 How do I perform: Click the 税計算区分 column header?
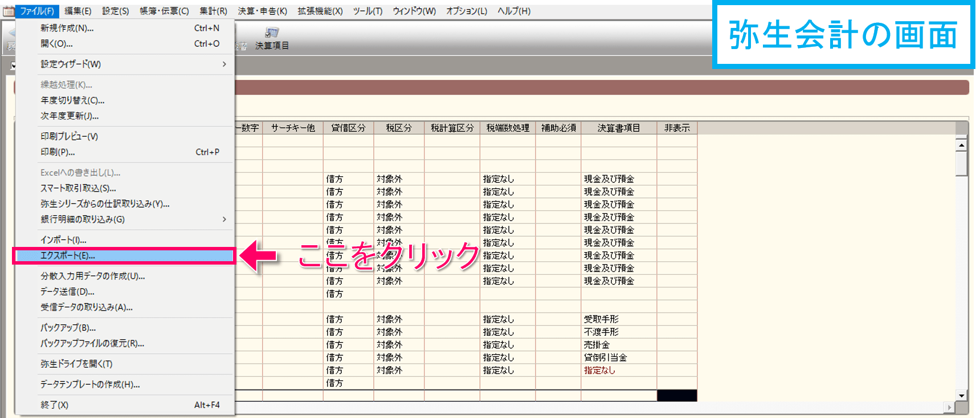pos(452,128)
